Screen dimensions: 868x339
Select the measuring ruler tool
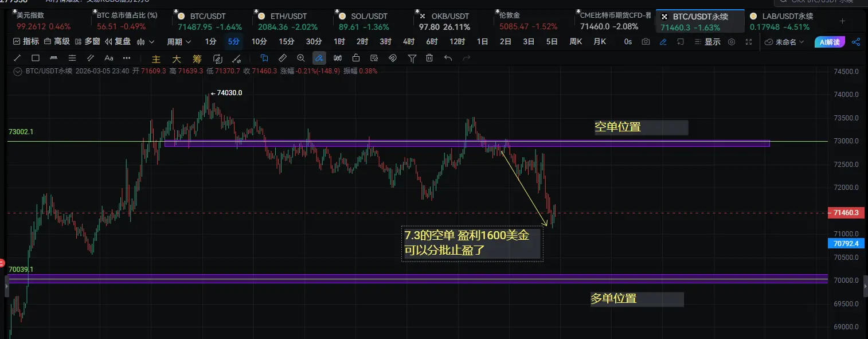click(x=283, y=58)
